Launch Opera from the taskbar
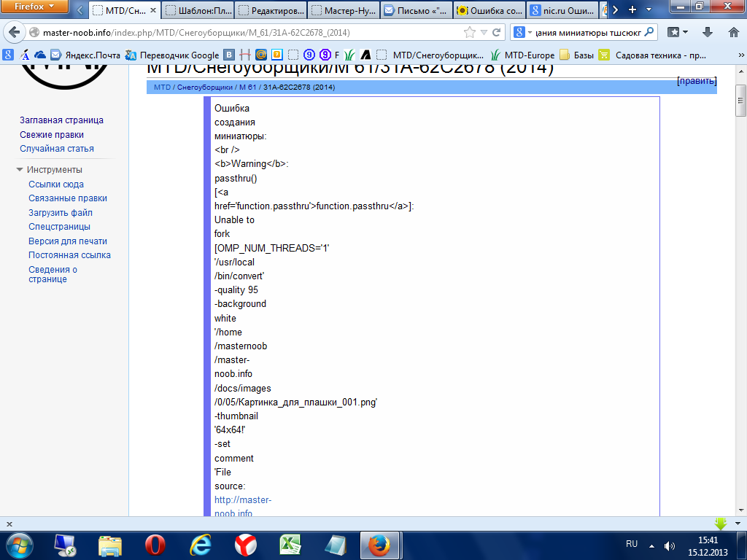The image size is (747, 560). [155, 545]
